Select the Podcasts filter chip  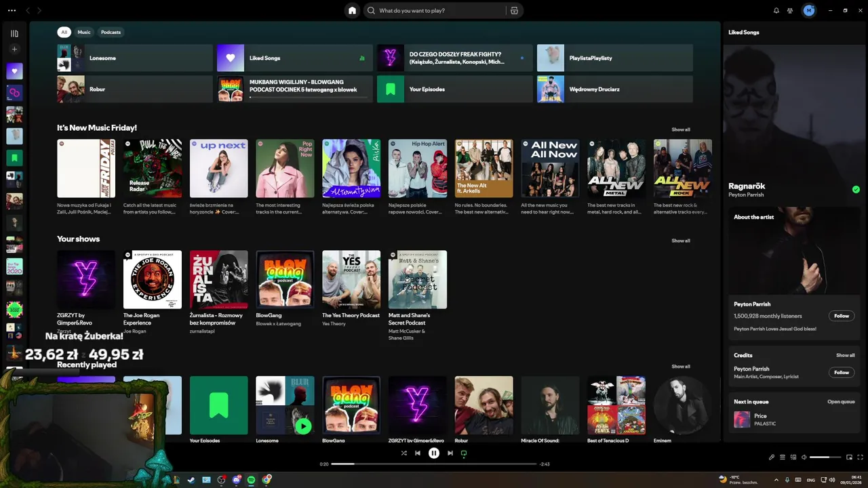(x=111, y=32)
